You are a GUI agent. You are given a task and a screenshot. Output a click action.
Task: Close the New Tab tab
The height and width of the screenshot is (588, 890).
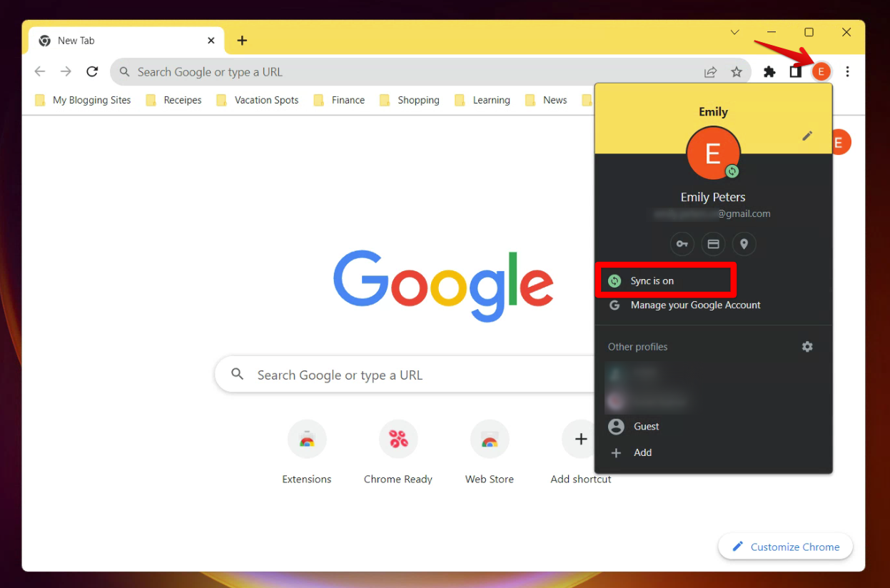coord(211,41)
